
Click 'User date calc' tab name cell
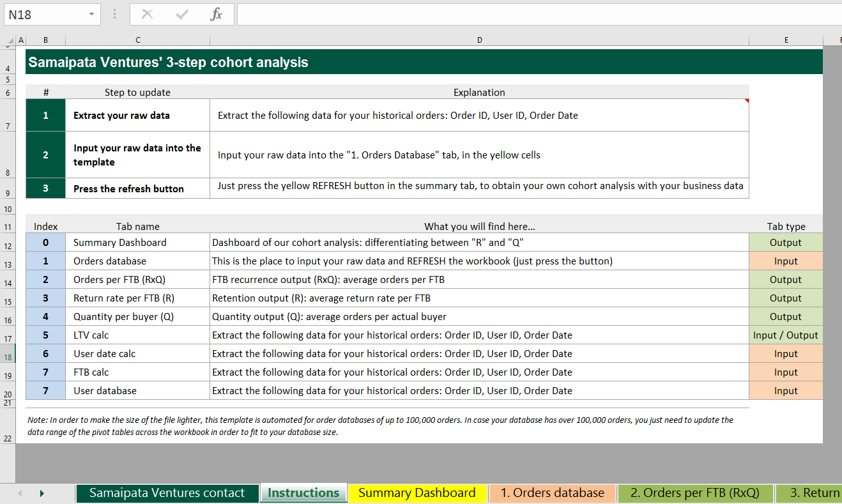(137, 354)
